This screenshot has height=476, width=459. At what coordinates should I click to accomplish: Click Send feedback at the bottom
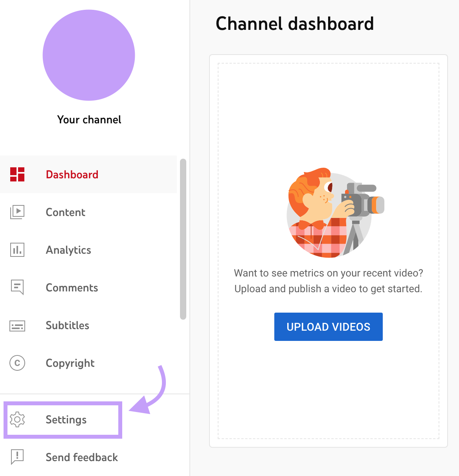click(x=81, y=457)
